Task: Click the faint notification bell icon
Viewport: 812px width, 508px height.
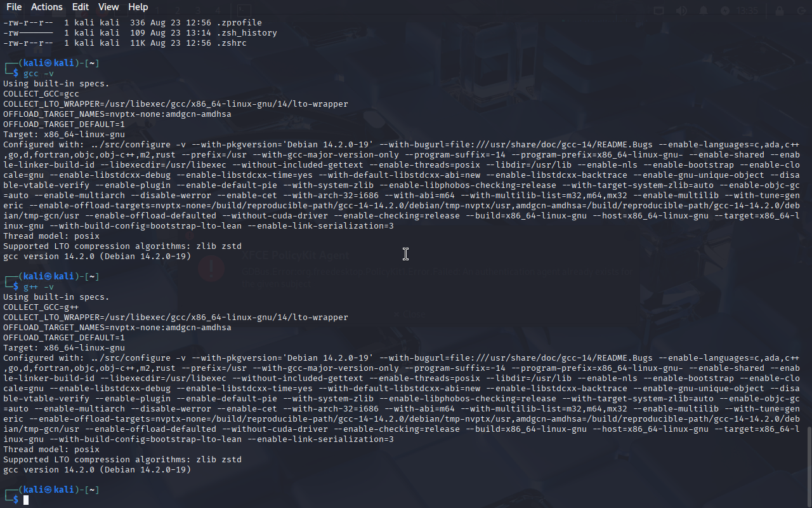Action: point(704,11)
